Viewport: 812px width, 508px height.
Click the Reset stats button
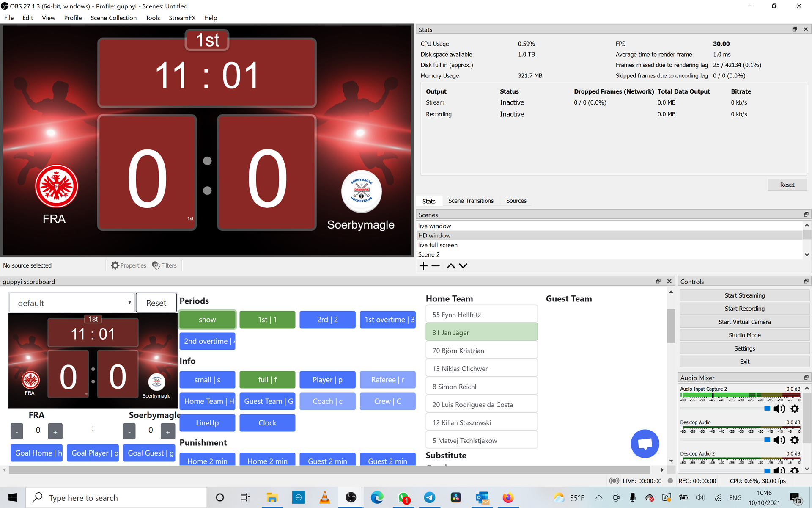pyautogui.click(x=787, y=184)
